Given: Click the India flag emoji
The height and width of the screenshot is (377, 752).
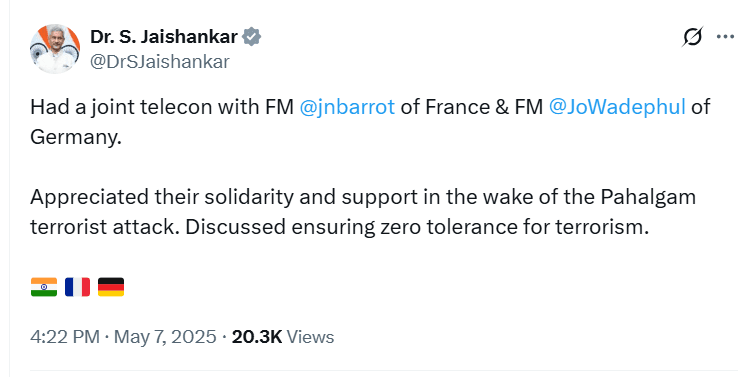Looking at the screenshot, I should pos(44,287).
